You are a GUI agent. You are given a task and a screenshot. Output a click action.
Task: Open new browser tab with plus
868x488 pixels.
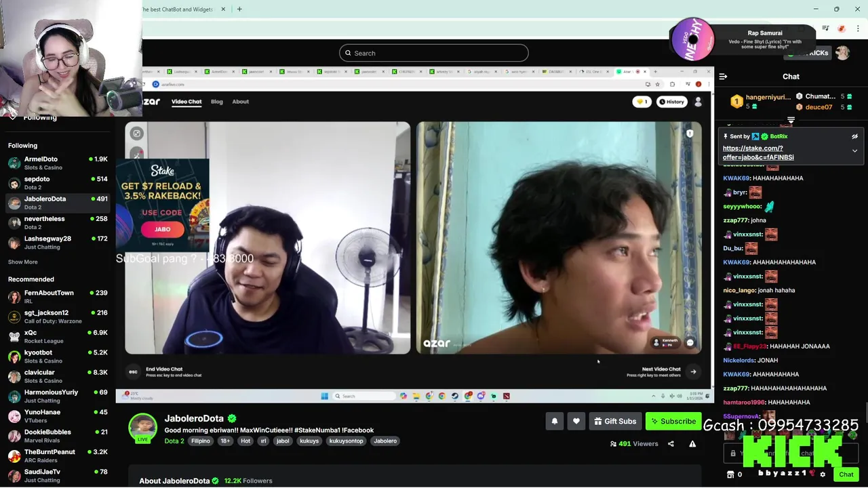pos(239,9)
